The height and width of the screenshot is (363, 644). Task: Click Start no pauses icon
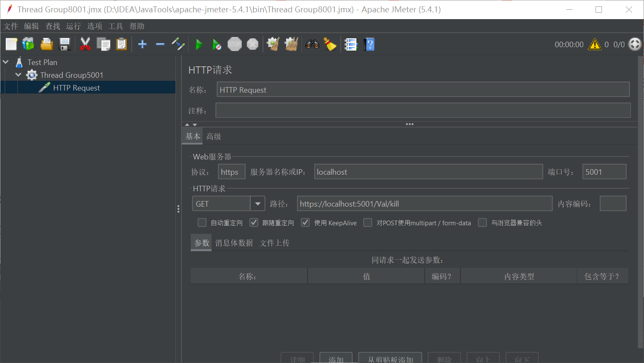pos(217,44)
